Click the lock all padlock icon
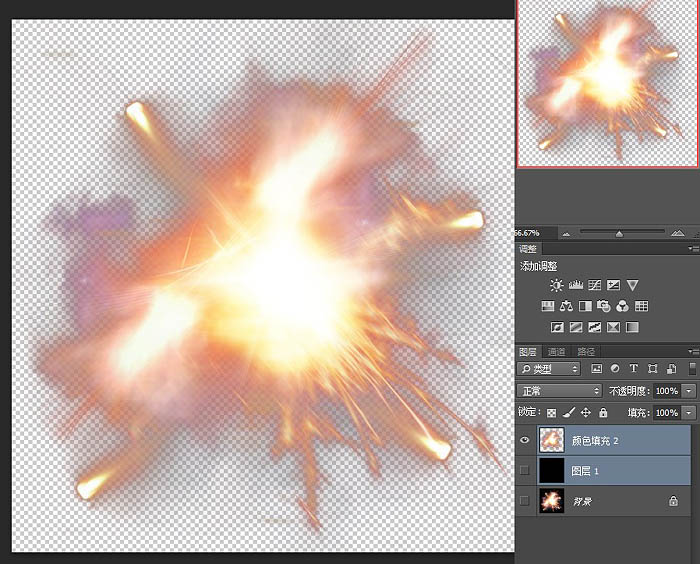The image size is (700, 564). pos(603,413)
